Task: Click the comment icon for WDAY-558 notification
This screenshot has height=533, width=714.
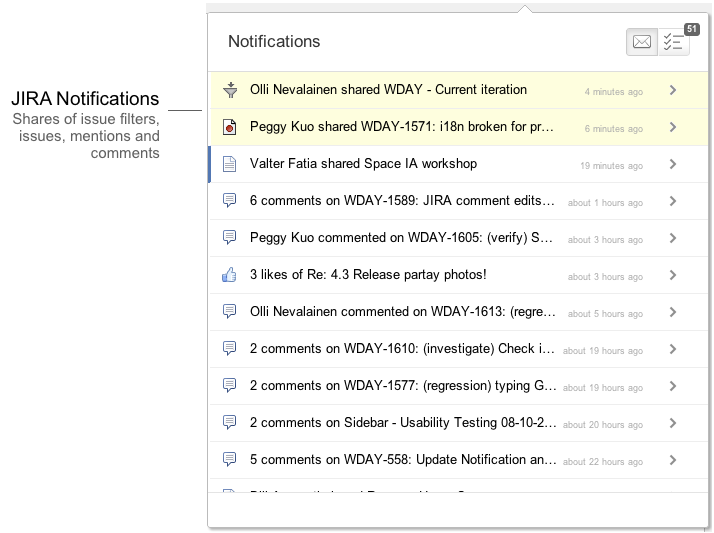Action: point(230,459)
